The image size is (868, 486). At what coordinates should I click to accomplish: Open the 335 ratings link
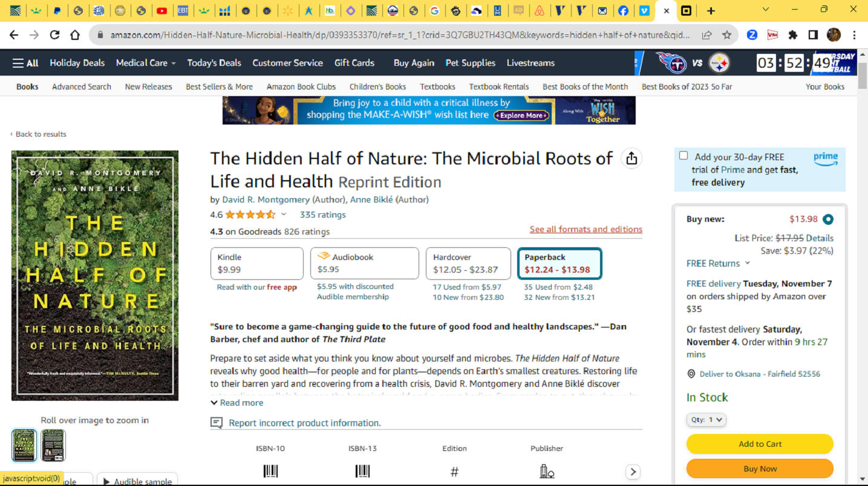tap(323, 215)
